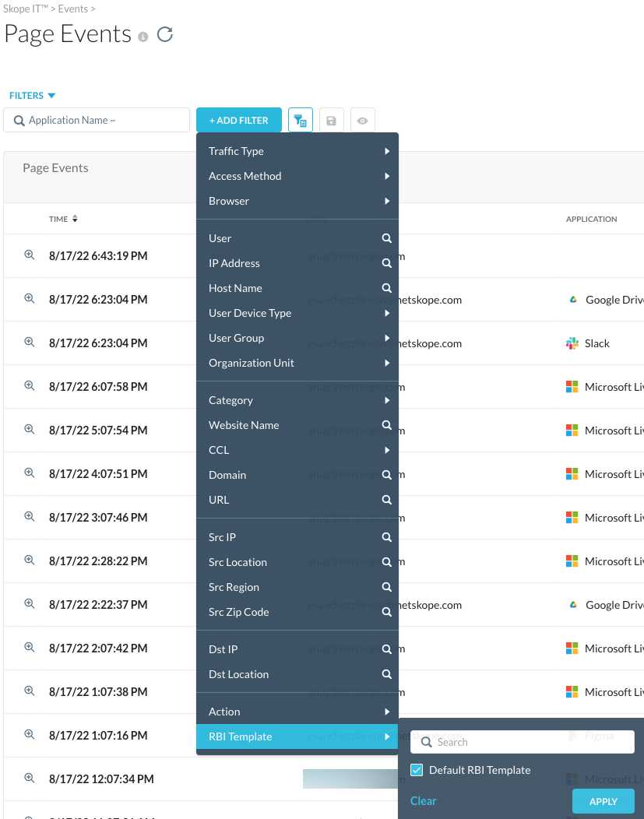
Task: Click search icon for Dst IP filter
Action: pyautogui.click(x=386, y=649)
